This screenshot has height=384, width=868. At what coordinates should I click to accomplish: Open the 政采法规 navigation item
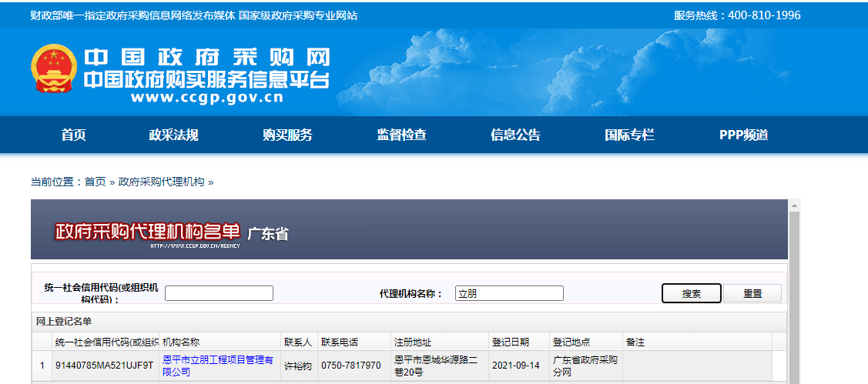click(174, 135)
